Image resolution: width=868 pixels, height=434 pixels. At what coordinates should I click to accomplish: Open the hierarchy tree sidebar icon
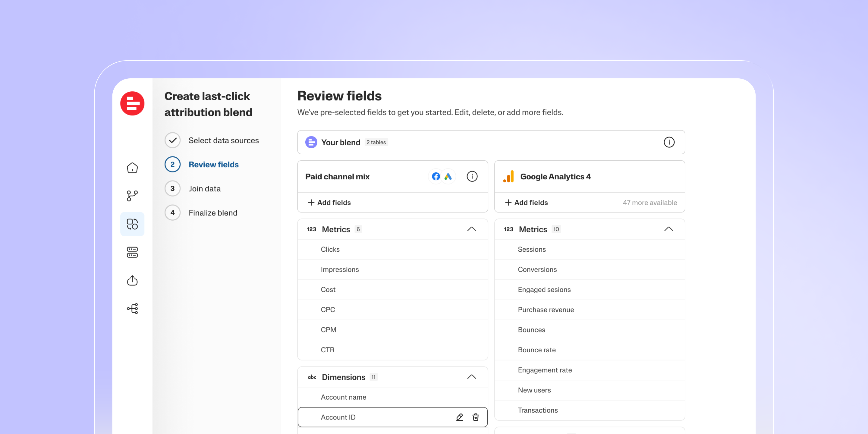132,308
